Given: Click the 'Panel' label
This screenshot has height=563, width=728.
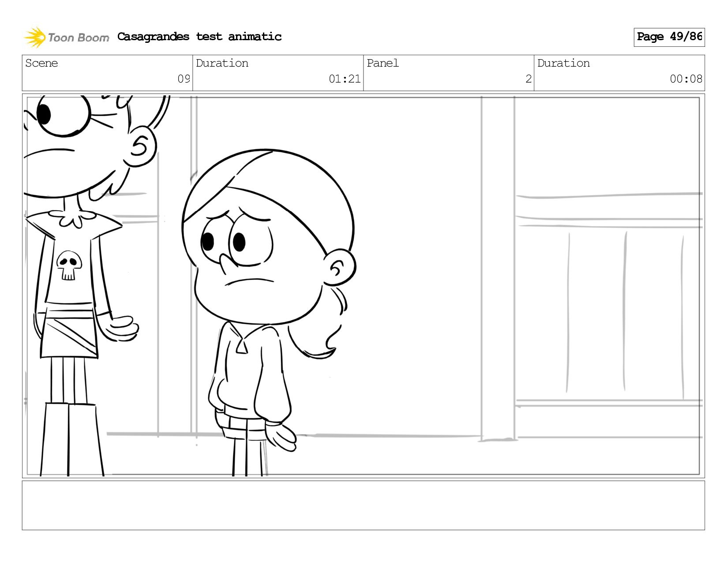Looking at the screenshot, I should [x=383, y=63].
